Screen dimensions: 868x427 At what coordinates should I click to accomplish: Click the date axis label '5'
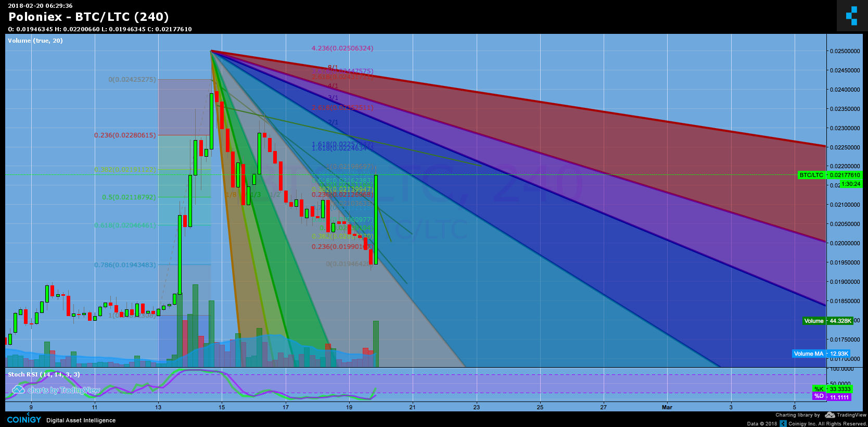tap(794, 407)
